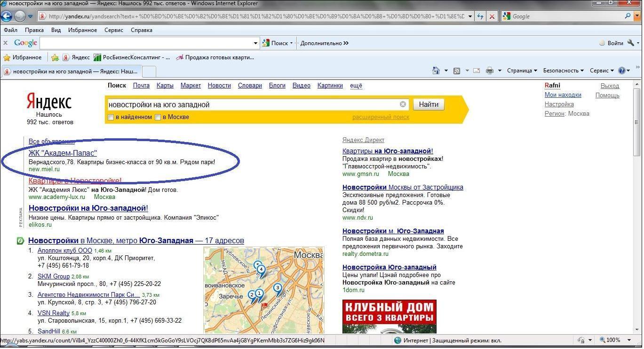Screen dimensions: 644x349
Task: Click the RSS feeds icon
Action: tap(456, 71)
